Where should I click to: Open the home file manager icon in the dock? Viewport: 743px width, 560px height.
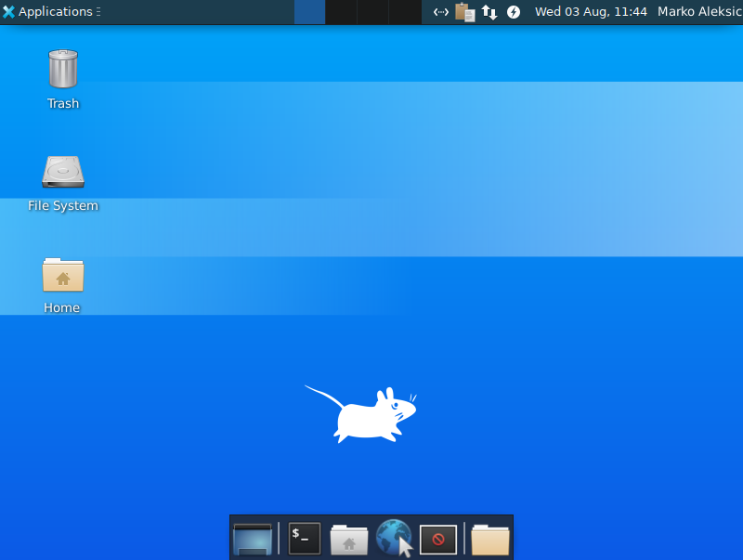click(x=348, y=539)
